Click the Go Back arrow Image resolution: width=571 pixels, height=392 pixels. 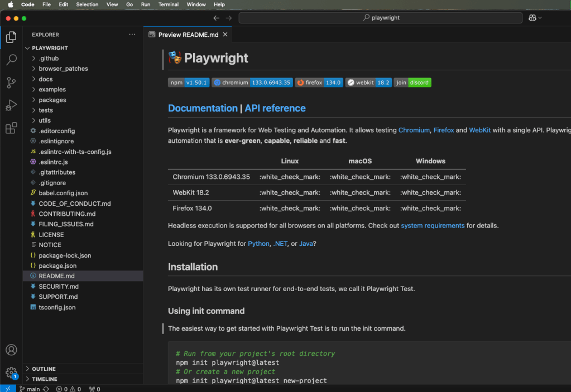tap(217, 18)
